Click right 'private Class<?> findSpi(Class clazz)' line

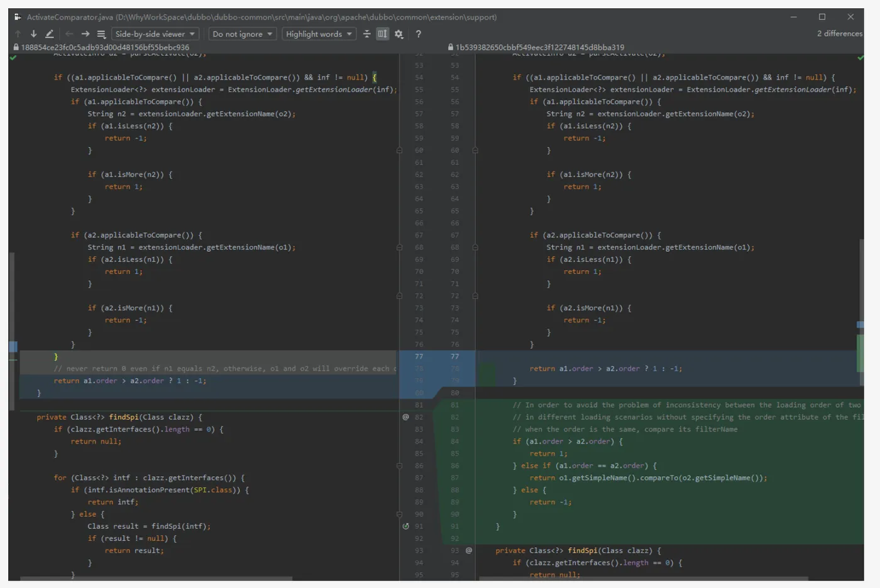coord(578,550)
